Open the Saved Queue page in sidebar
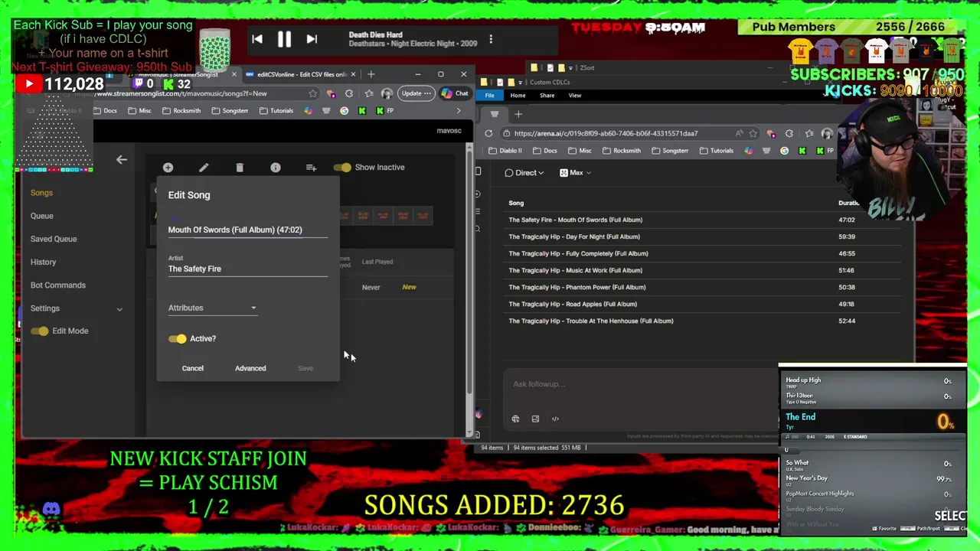This screenshot has height=551, width=980. (x=54, y=239)
